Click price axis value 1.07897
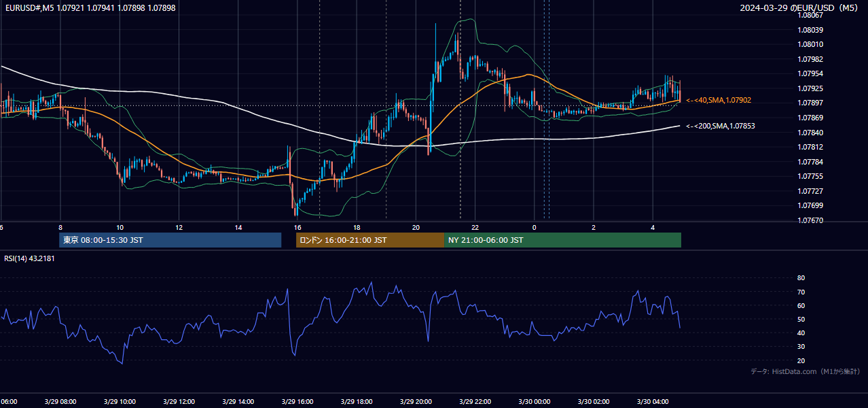 click(811, 103)
